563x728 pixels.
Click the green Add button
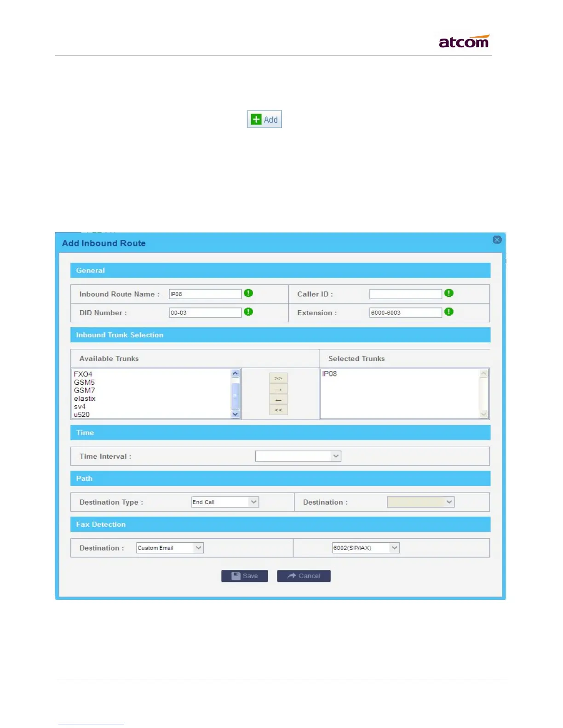tap(264, 119)
